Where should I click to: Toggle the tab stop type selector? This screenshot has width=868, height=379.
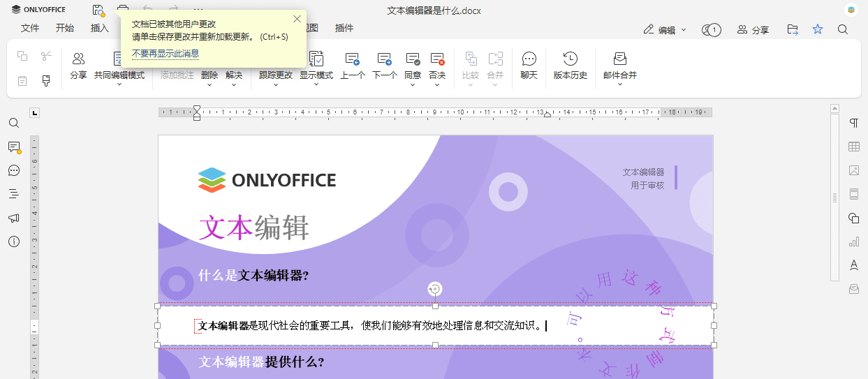click(35, 112)
